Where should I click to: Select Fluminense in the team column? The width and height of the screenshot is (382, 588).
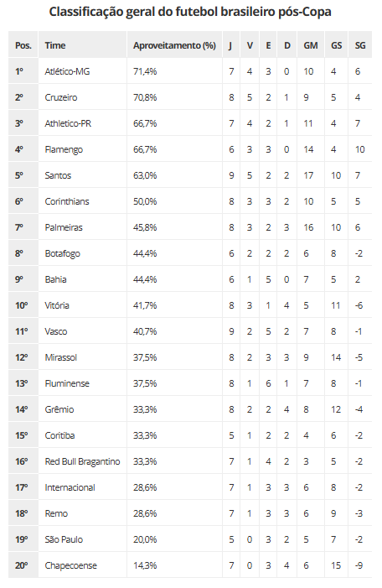(x=67, y=383)
